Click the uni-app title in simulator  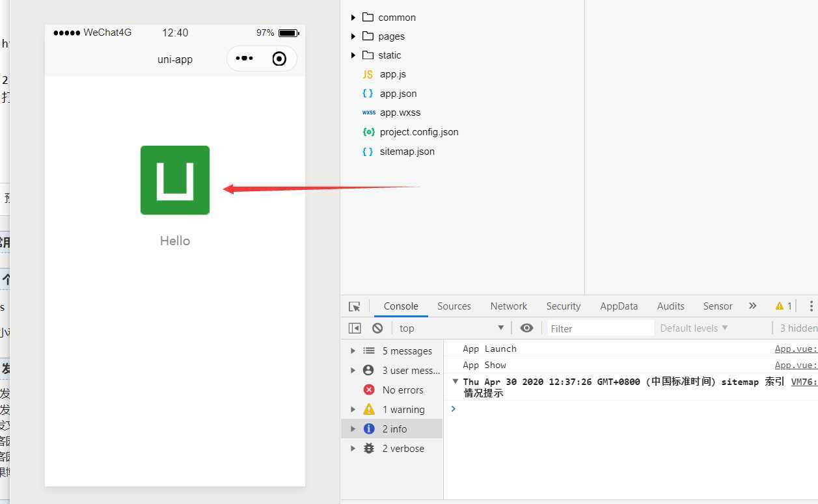(x=175, y=59)
